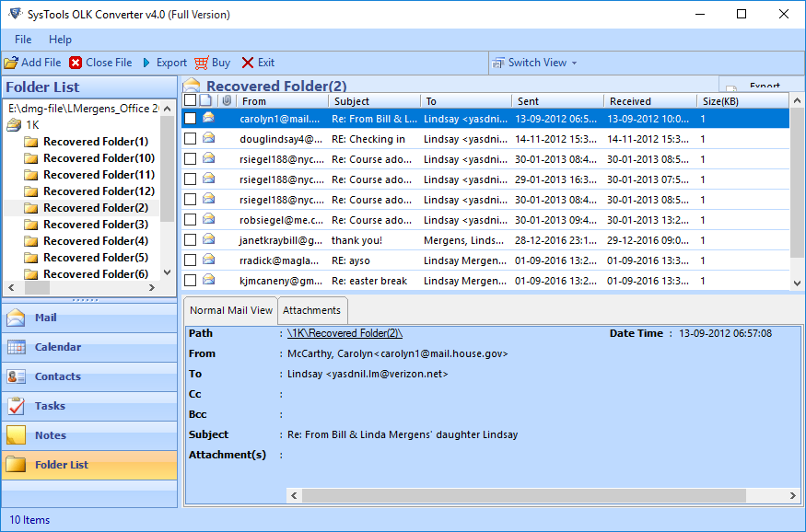The height and width of the screenshot is (532, 806).
Task: Click folder tree scroll-up arrow
Action: (x=167, y=109)
